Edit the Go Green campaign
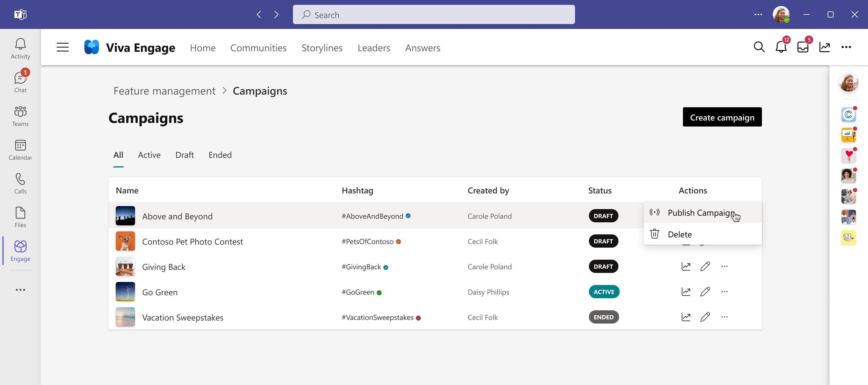This screenshot has width=868, height=385. pos(705,292)
